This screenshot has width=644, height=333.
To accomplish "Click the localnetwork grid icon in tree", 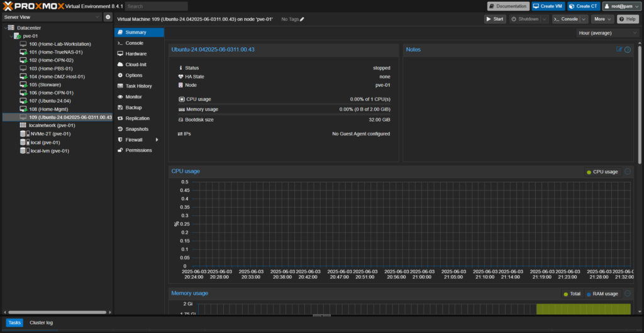I will (23, 125).
